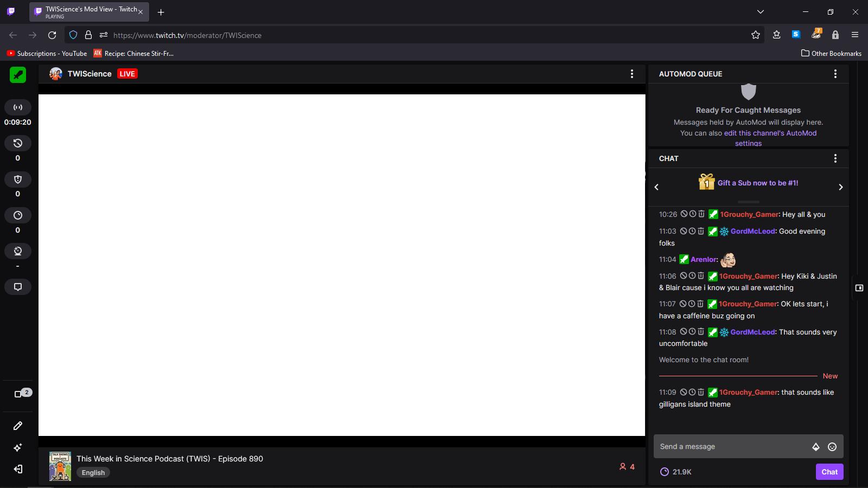The image size is (868, 488).
Task: Timeout GordMcLeod with the clock icon
Action: tap(693, 231)
